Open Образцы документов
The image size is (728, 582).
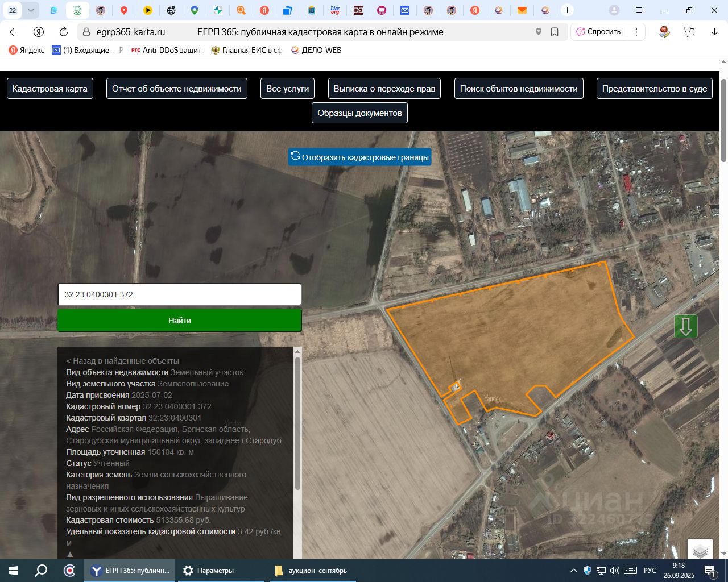359,113
